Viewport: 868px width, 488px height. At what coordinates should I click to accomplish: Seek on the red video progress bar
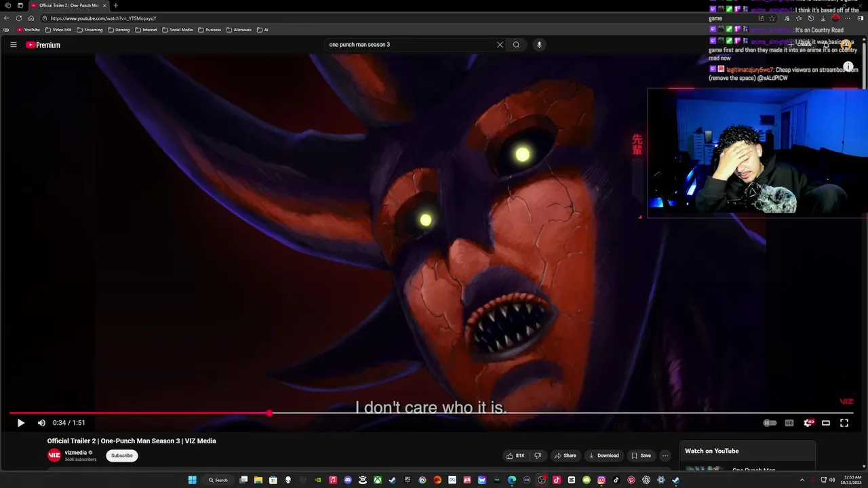pos(431,413)
